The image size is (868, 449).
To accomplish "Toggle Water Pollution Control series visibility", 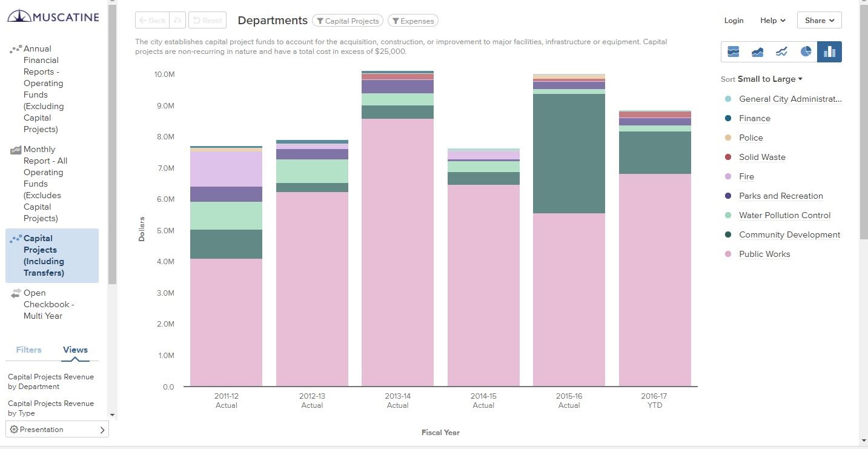I will point(785,215).
